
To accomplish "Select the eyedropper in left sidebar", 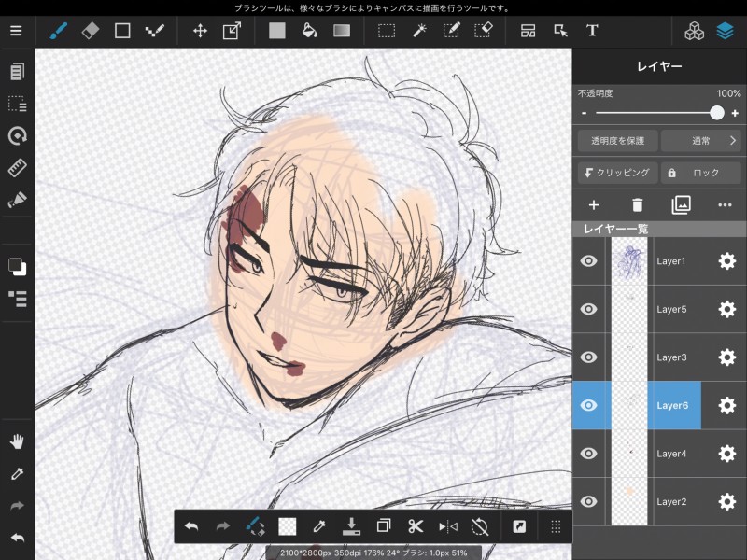I will 17,474.
